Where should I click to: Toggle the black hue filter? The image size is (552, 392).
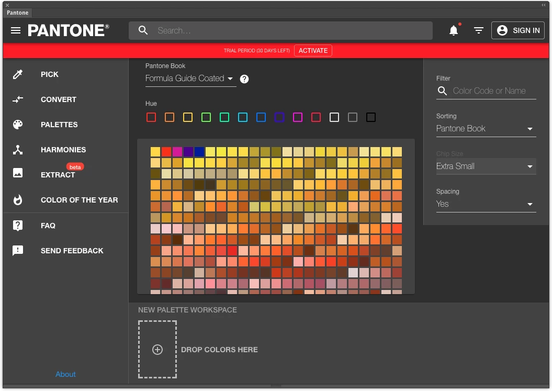coord(370,117)
